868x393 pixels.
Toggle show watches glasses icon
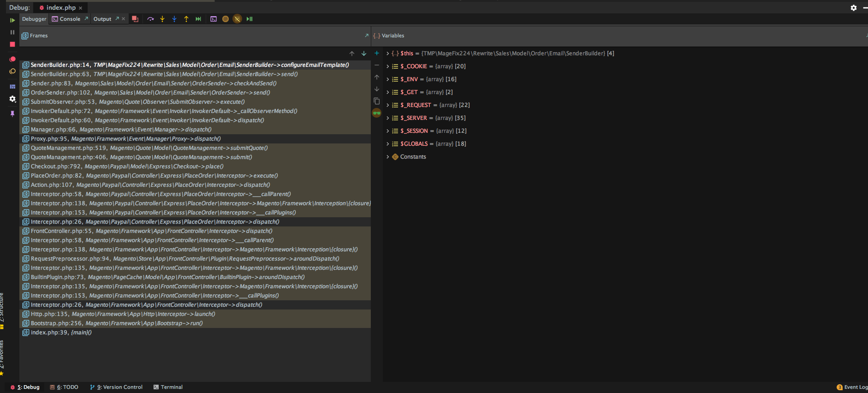(377, 113)
